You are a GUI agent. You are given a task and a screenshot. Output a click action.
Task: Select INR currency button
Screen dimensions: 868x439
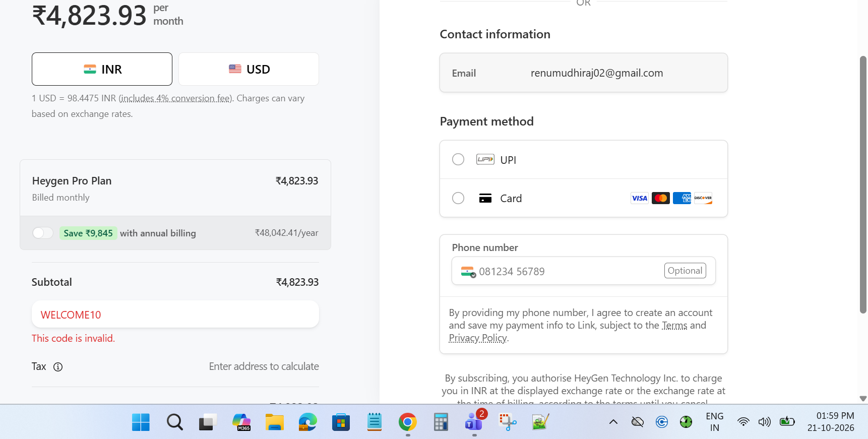click(x=102, y=69)
